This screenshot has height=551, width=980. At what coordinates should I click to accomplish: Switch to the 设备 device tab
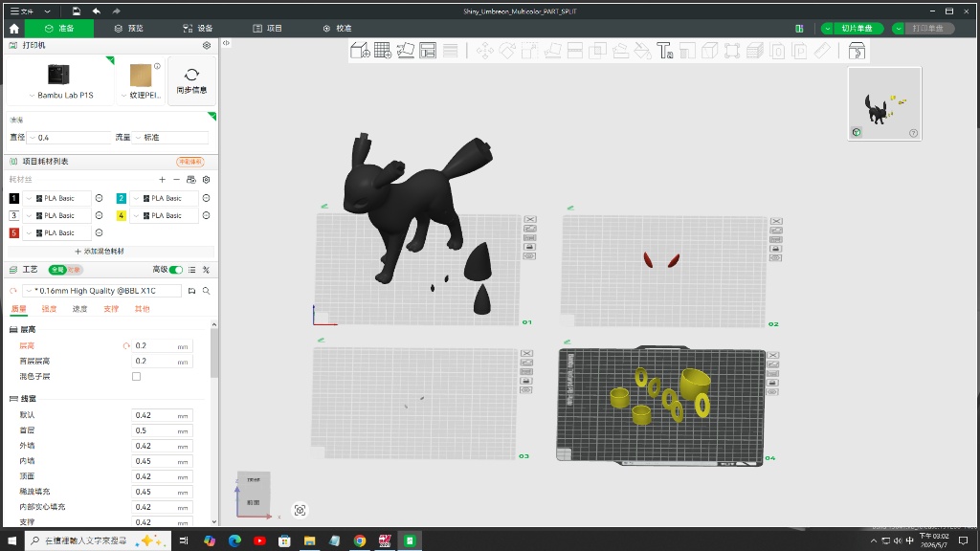click(x=197, y=29)
